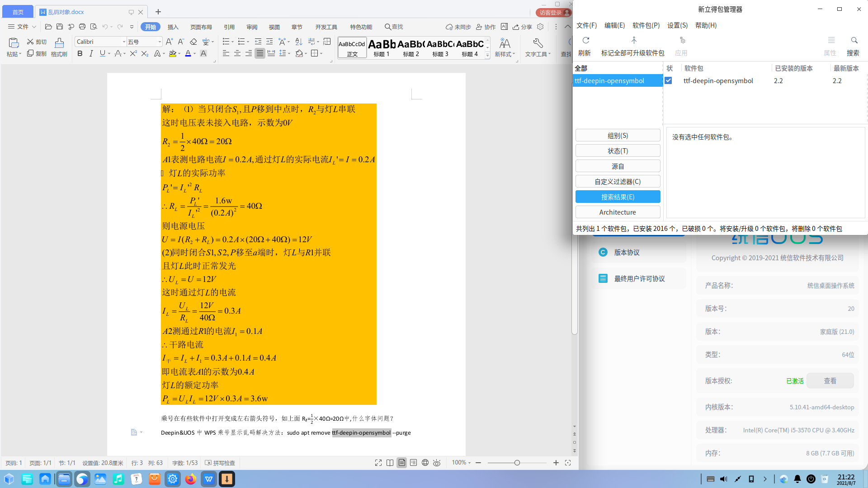Center-align the paragraph text
Image resolution: width=868 pixels, height=488 pixels.
[237, 53]
